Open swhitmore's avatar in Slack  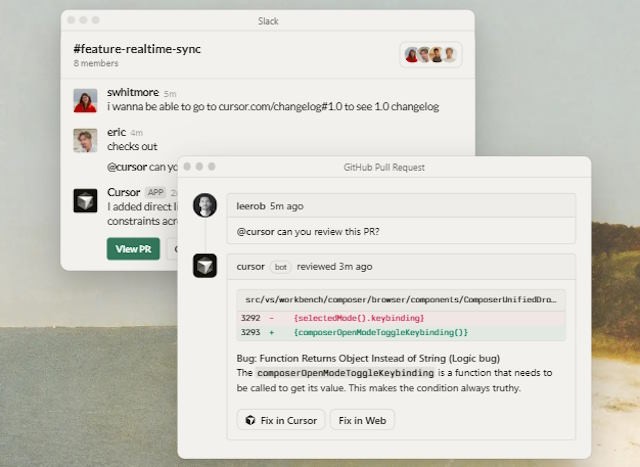85,100
